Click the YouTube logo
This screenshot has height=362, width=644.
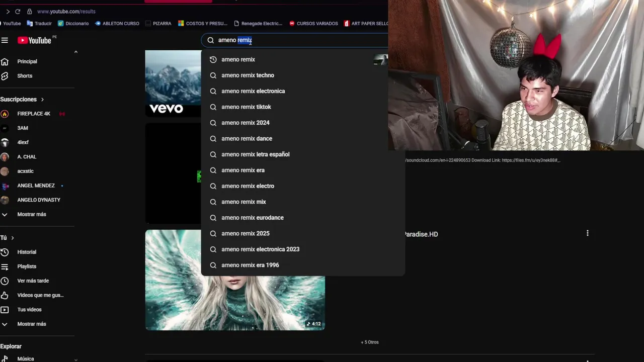[34, 40]
